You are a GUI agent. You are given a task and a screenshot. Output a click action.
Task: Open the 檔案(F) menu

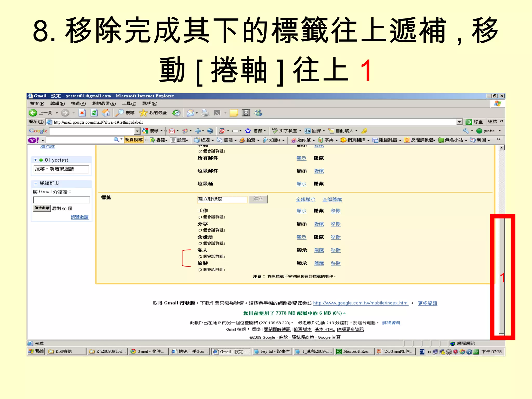pos(37,103)
